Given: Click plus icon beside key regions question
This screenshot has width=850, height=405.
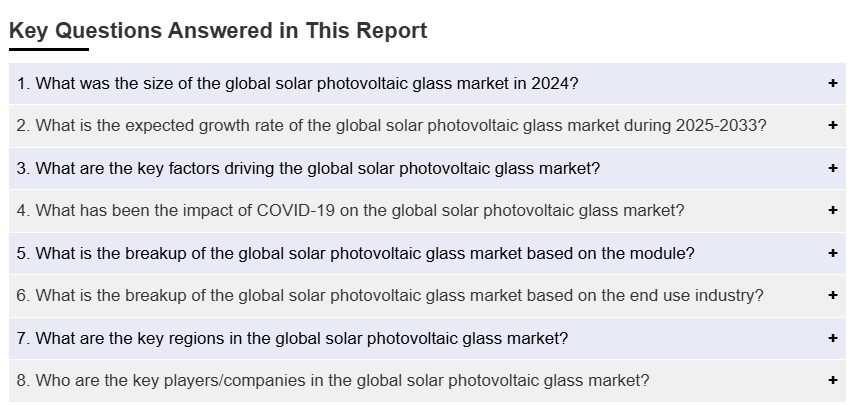Looking at the screenshot, I should tap(832, 338).
